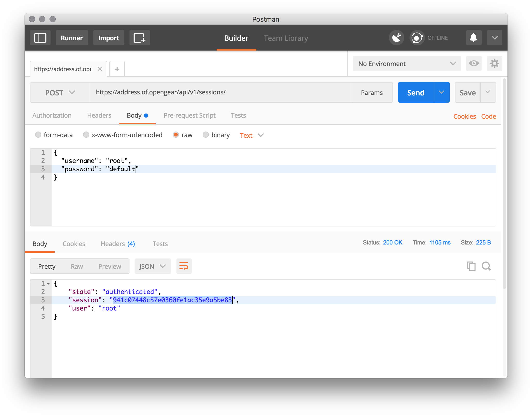532x416 pixels.
Task: Click the Save button
Action: point(468,92)
